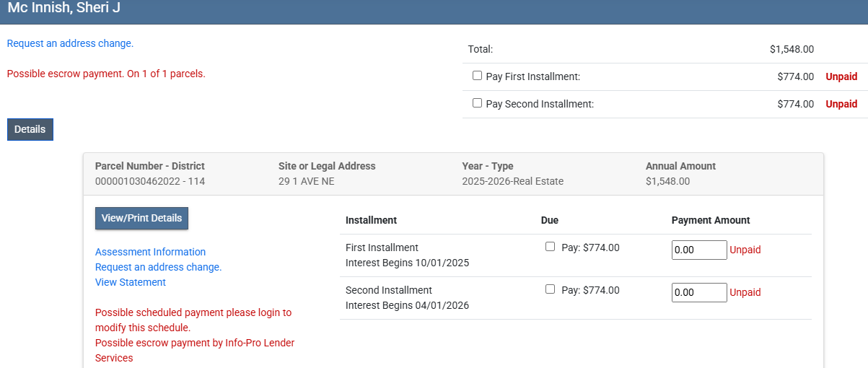This screenshot has width=868, height=368.
Task: Tick Second Installment Pay: $774.00 checkbox in table
Action: click(550, 289)
